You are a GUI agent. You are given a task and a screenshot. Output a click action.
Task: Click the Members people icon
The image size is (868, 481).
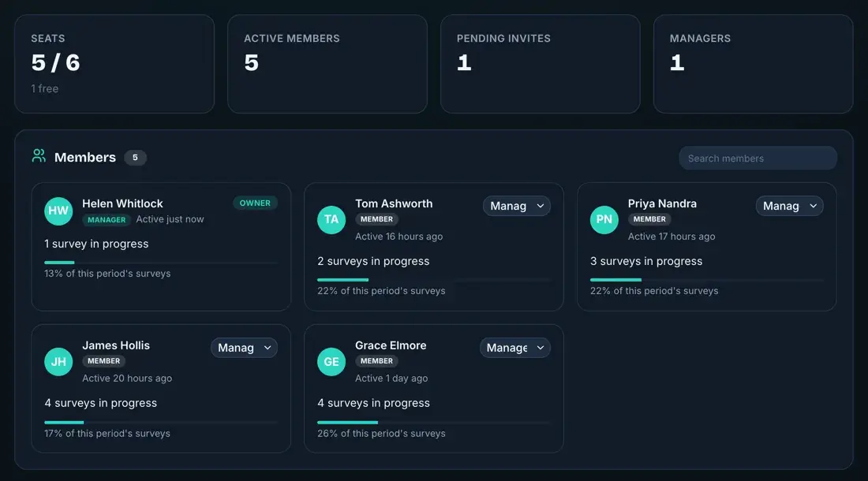[x=39, y=156]
